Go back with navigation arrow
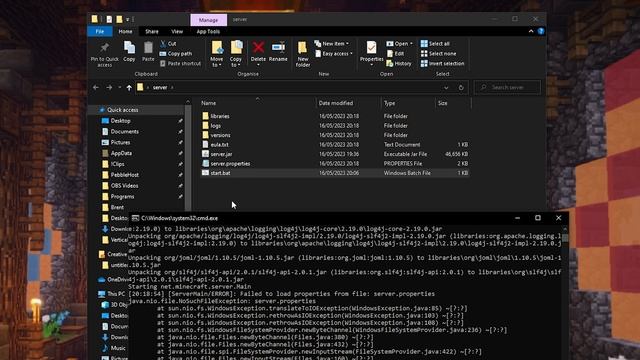 click(x=96, y=87)
